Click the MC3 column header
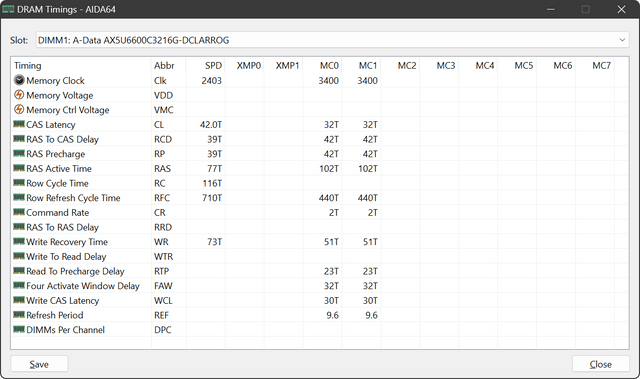Screen dimensions: 640x379 [x=439, y=65]
